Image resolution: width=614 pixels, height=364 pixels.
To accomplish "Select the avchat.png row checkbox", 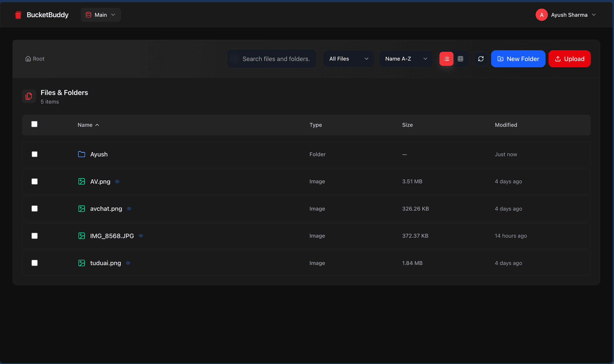I will point(34,208).
